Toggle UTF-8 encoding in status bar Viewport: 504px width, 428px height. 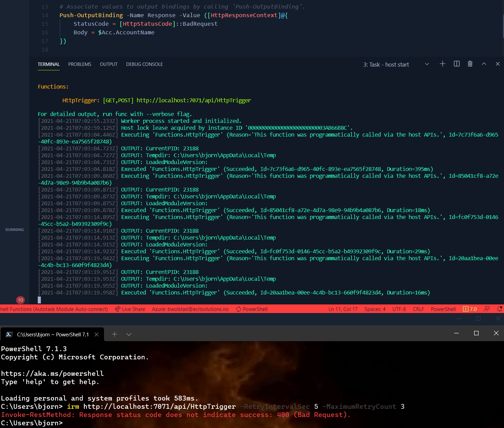[399, 309]
